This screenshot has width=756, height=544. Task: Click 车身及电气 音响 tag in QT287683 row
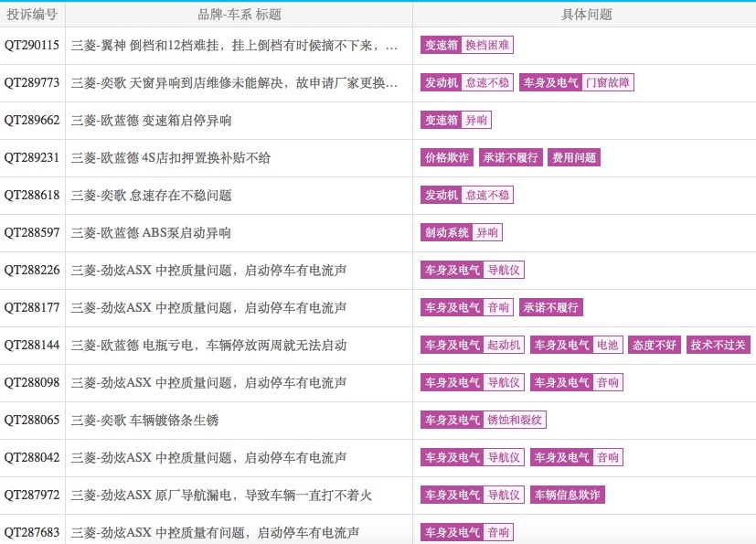coord(467,532)
